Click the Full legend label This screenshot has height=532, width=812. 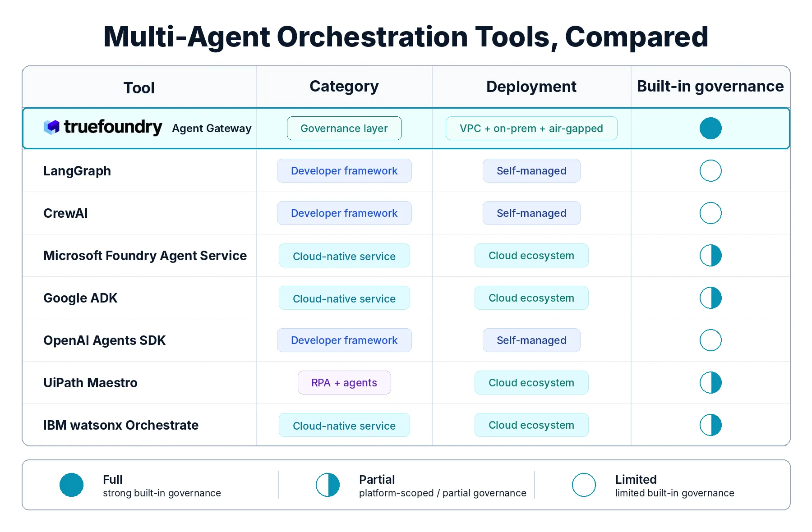click(x=112, y=479)
